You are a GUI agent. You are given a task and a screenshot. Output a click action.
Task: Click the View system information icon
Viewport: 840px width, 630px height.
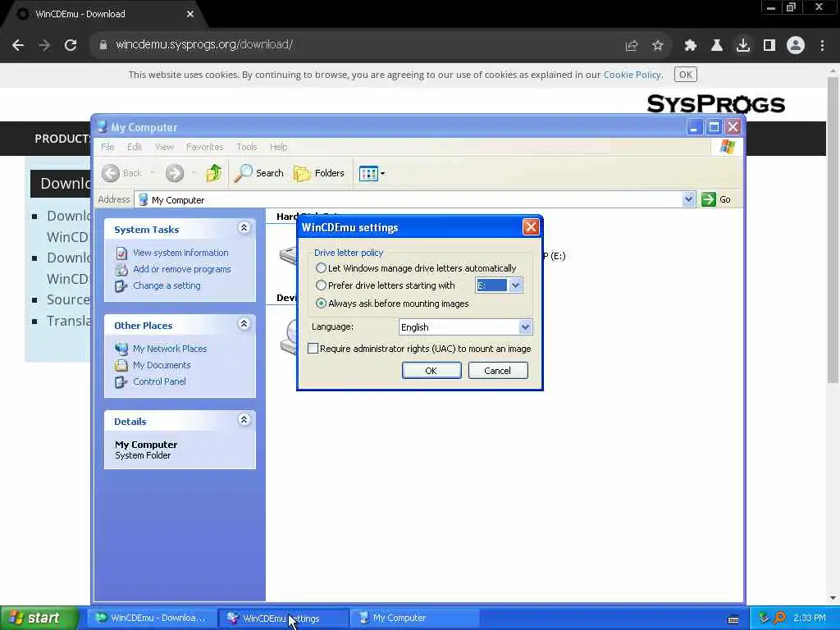(121, 253)
